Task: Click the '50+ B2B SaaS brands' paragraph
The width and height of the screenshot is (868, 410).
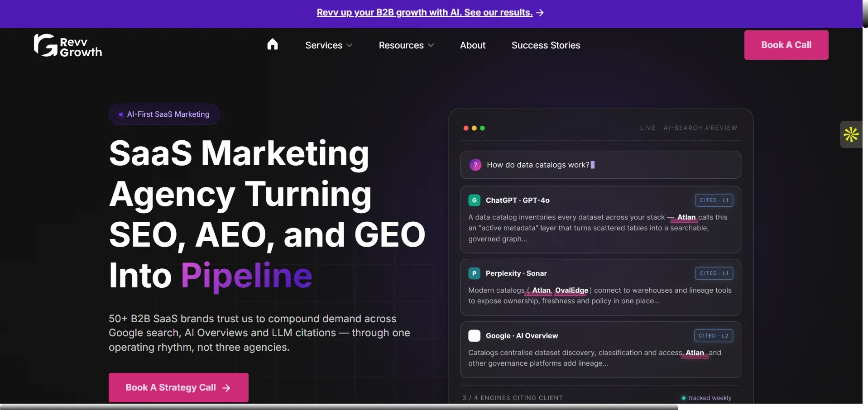Action: tap(259, 333)
